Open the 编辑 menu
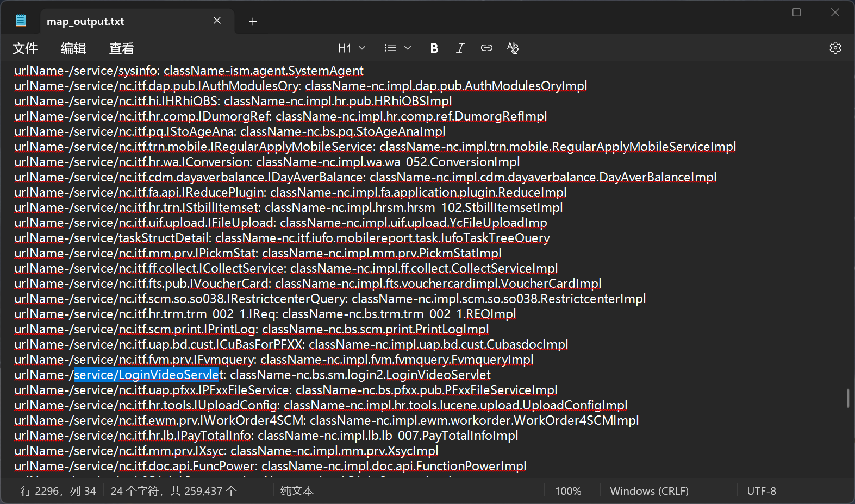Viewport: 855px width, 504px height. (x=73, y=48)
